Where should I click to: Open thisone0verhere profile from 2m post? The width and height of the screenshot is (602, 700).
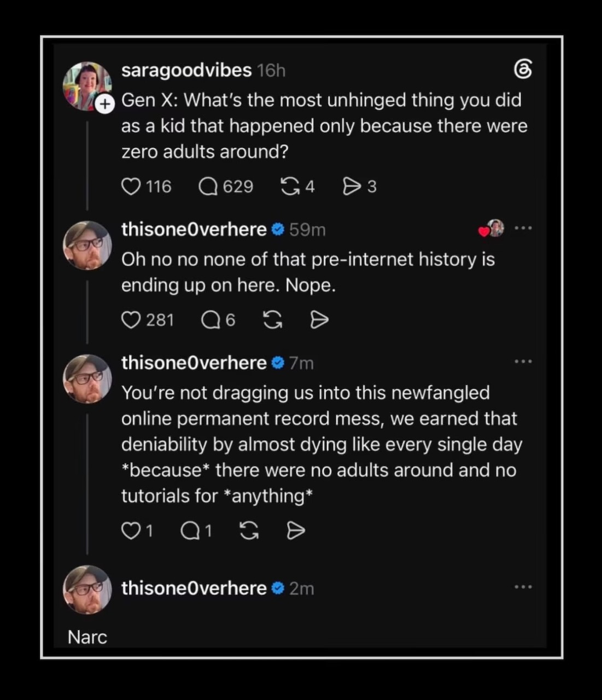(x=194, y=588)
